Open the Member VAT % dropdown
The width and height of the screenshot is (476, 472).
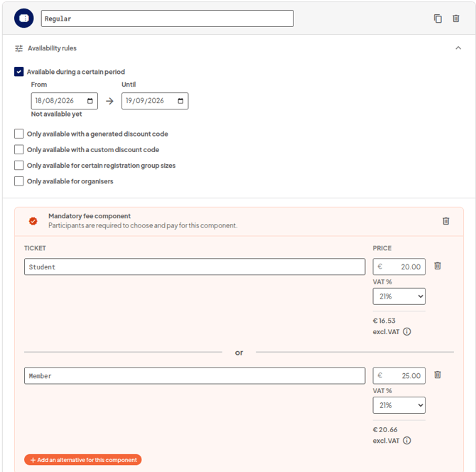[x=399, y=405]
